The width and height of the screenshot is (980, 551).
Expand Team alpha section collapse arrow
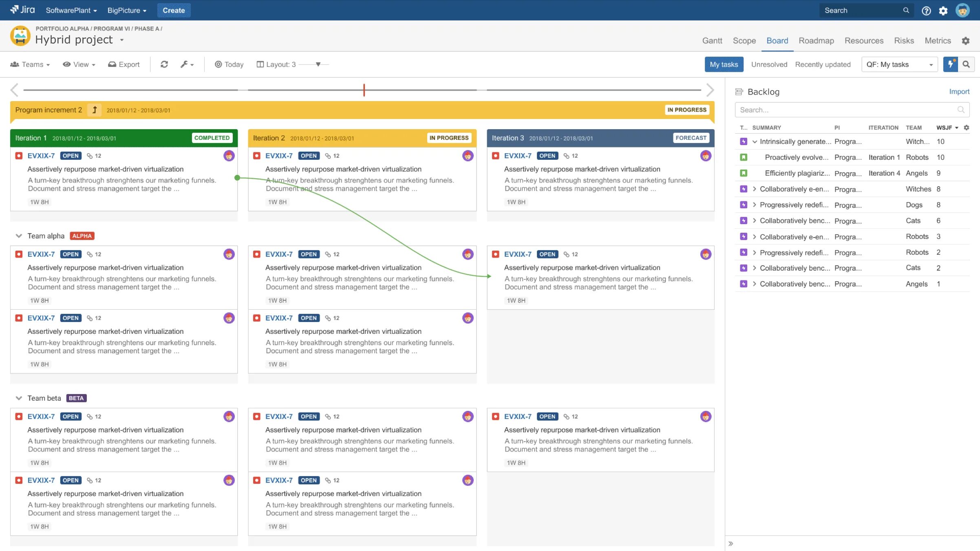coord(18,236)
